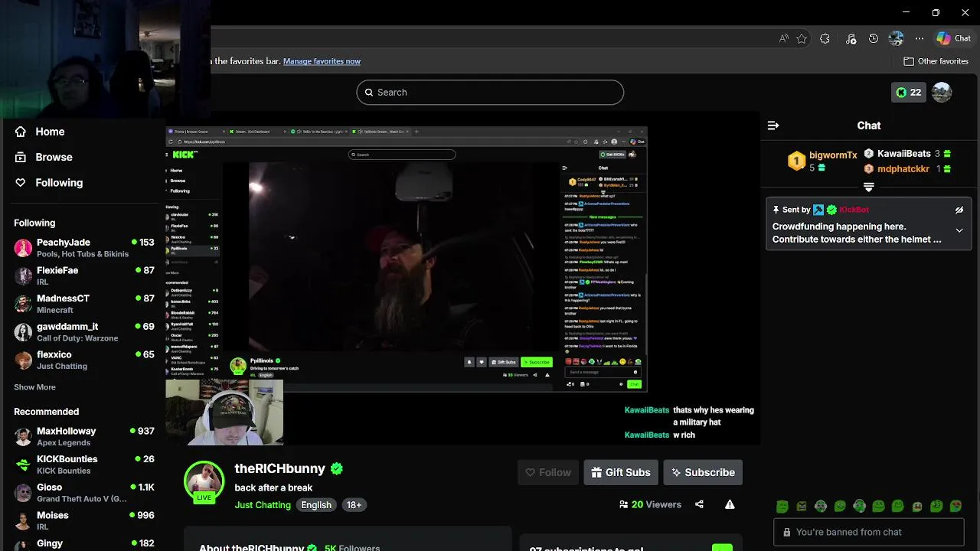Go to Home in Kick sidebar
Image resolution: width=980 pixels, height=551 pixels.
pyautogui.click(x=50, y=132)
